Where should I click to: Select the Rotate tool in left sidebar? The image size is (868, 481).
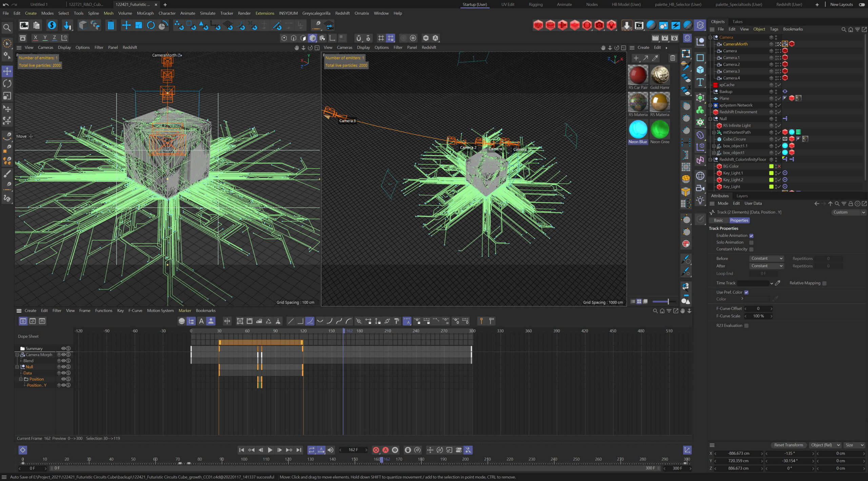7,83
